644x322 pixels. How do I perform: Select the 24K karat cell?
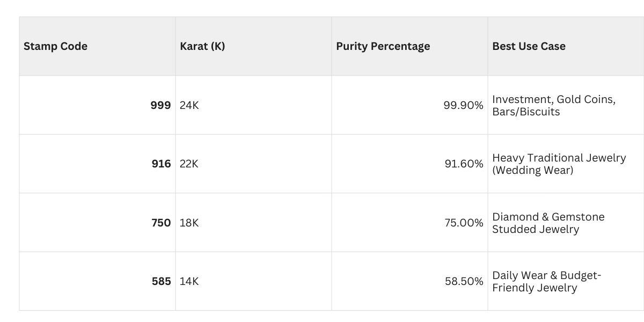point(189,105)
